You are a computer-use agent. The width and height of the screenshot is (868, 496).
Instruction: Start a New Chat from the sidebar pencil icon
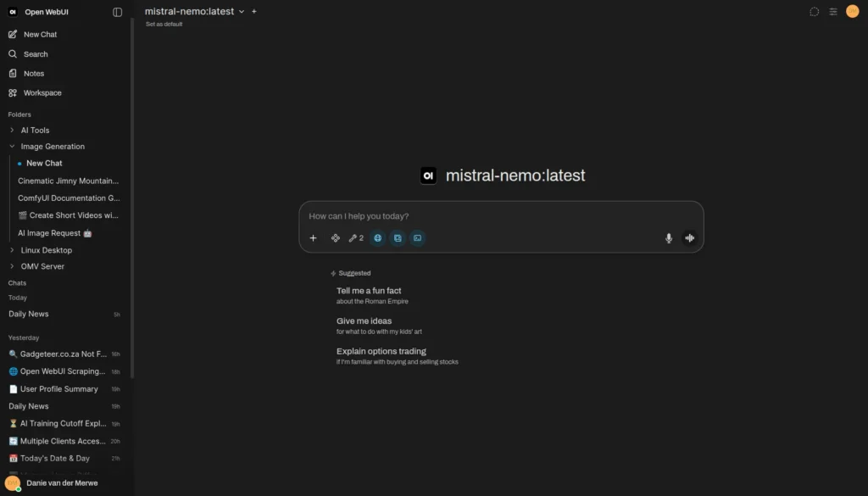tap(13, 34)
